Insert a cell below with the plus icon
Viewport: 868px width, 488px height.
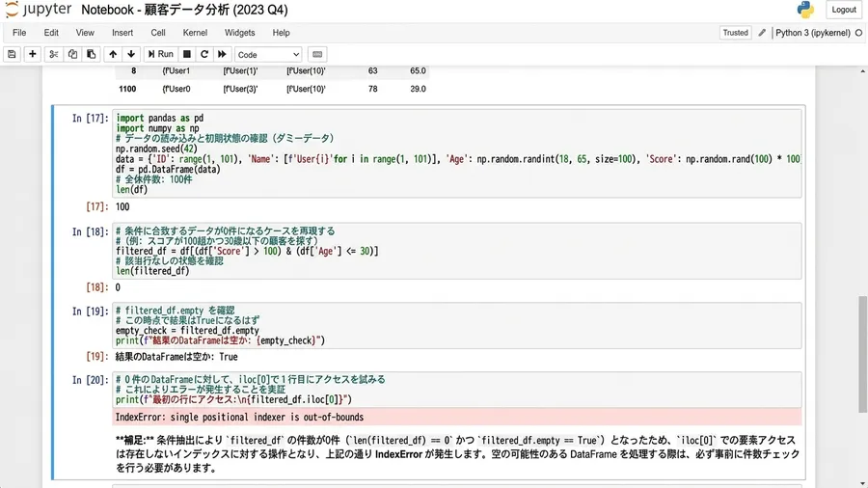coord(32,54)
